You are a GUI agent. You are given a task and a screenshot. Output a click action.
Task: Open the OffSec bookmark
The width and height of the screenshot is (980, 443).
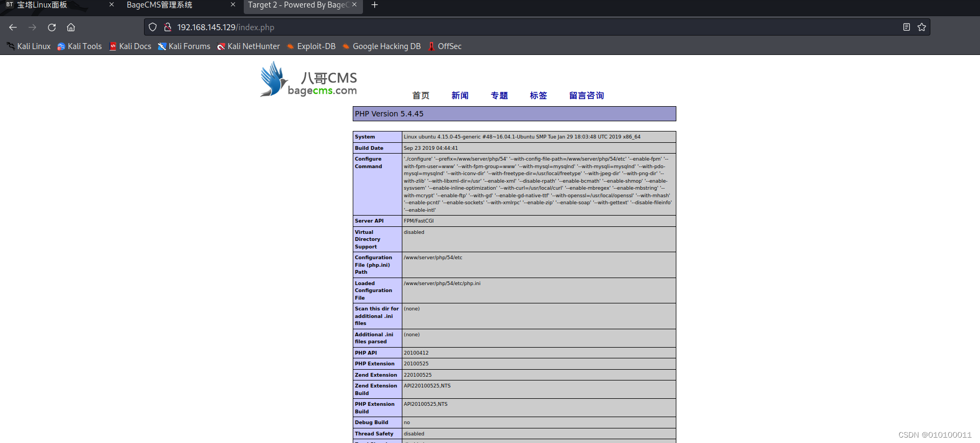point(445,46)
